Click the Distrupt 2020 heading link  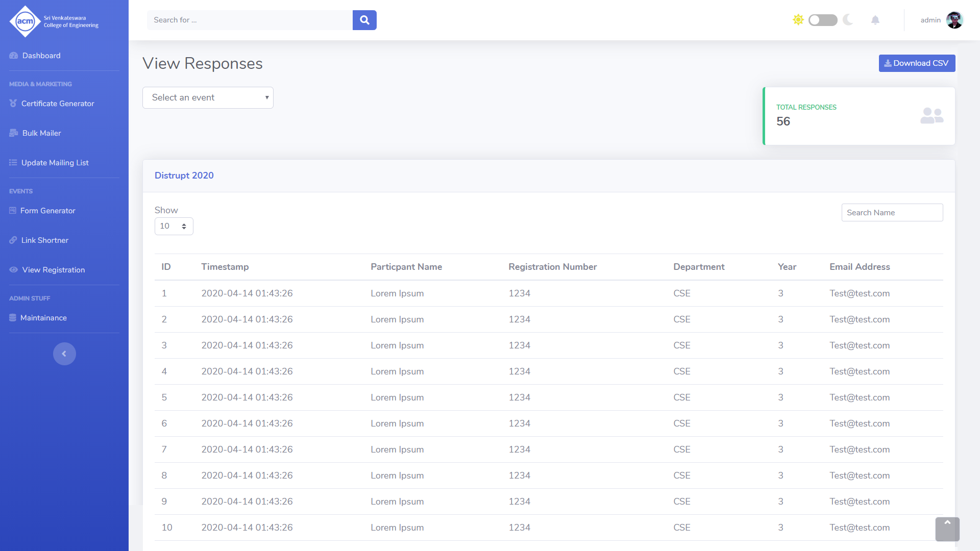tap(184, 176)
